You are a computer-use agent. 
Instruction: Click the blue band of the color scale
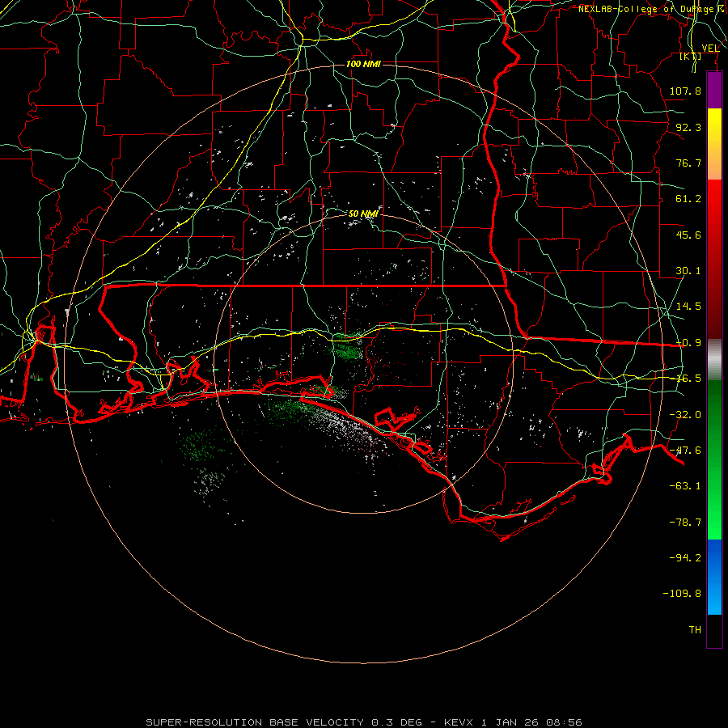(714, 577)
